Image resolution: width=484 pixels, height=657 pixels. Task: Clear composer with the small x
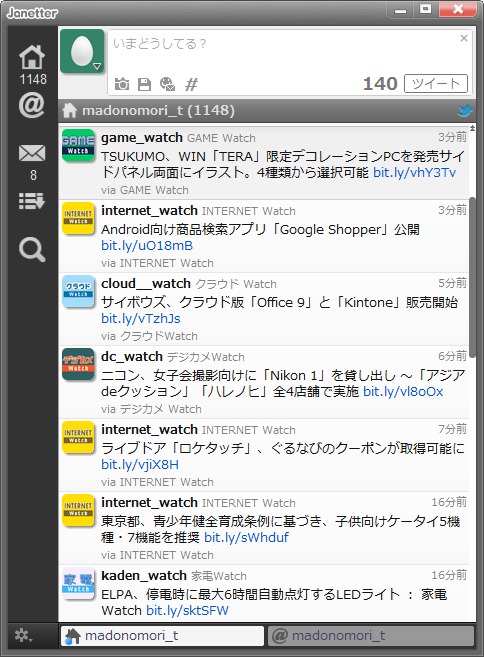tap(464, 38)
